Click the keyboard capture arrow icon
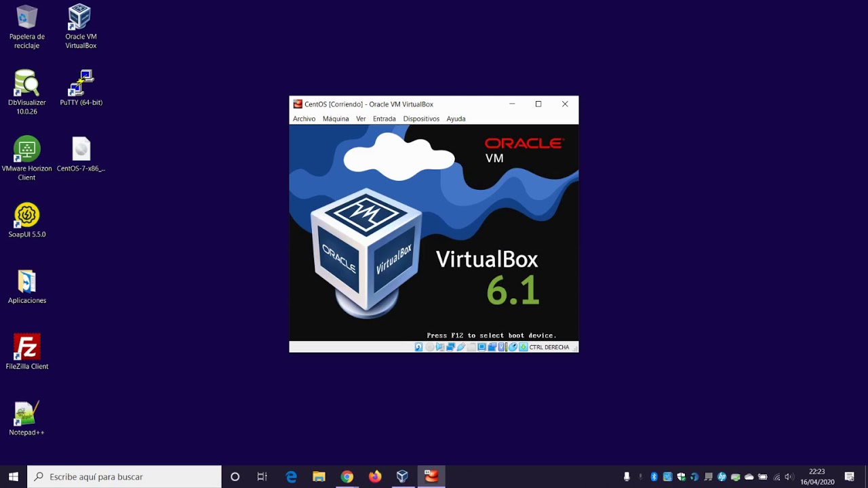 coord(524,347)
